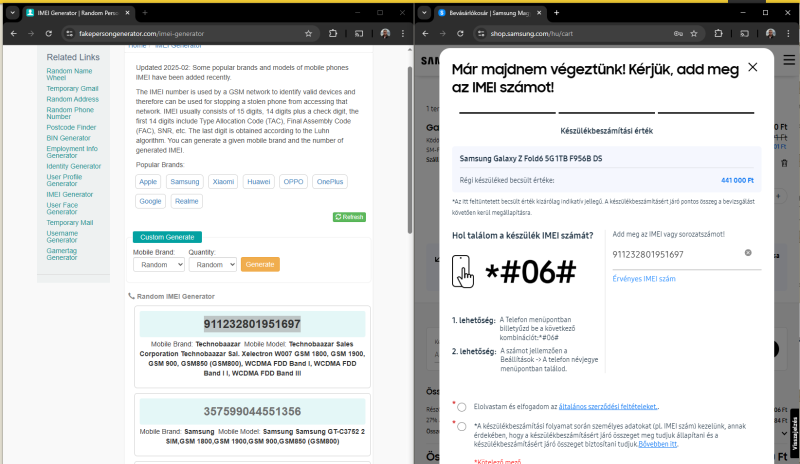Image resolution: width=800 pixels, height=464 pixels.
Task: Open three-dot menu in Samsung browser window
Action: coord(789,34)
